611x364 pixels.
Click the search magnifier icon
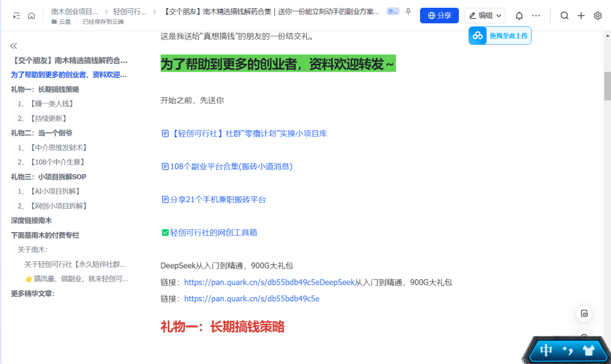(x=564, y=16)
